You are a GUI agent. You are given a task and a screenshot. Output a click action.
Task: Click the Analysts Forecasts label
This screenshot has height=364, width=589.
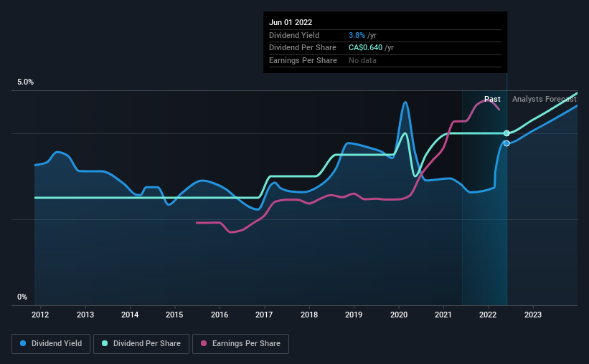(x=545, y=99)
